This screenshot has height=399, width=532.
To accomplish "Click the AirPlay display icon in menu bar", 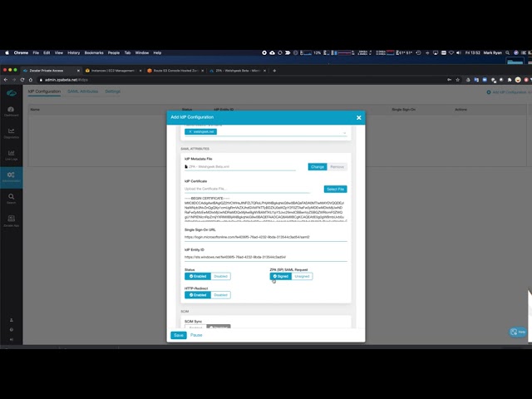I will click(x=436, y=52).
